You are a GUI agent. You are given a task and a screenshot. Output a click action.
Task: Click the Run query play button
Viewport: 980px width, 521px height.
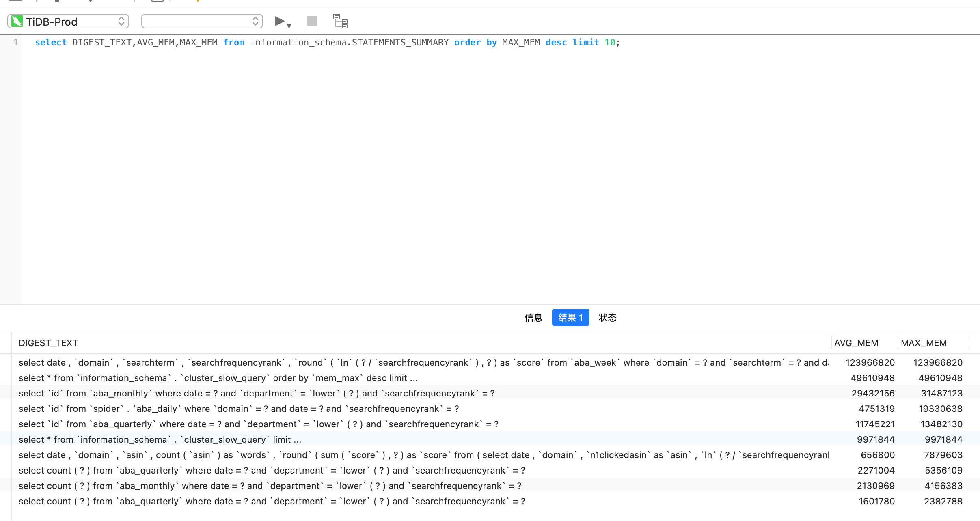click(279, 21)
